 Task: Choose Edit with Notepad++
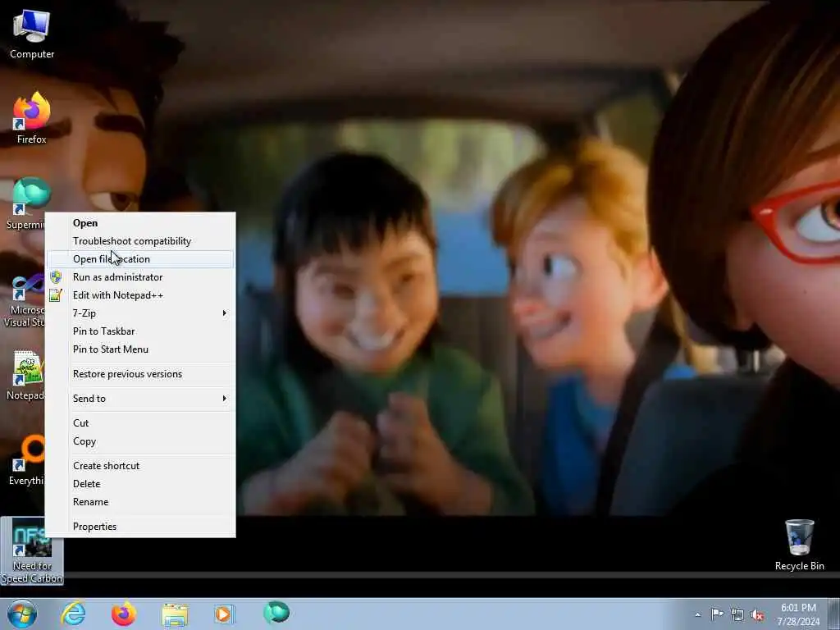140,295
